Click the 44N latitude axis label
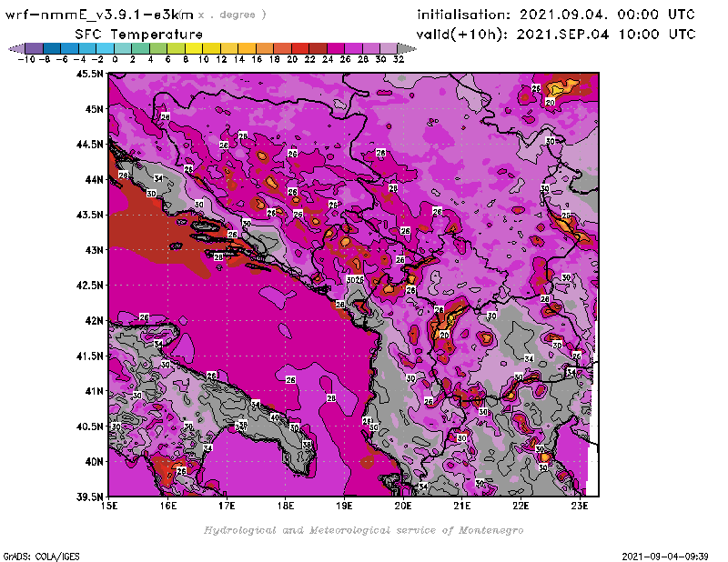728x562 pixels. 95,179
